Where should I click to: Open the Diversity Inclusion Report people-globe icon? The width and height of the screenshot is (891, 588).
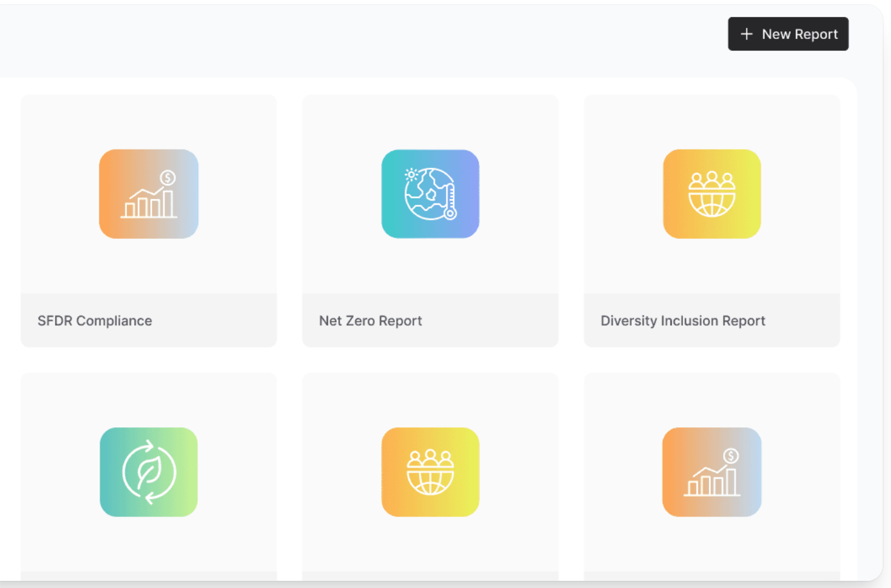coord(712,194)
